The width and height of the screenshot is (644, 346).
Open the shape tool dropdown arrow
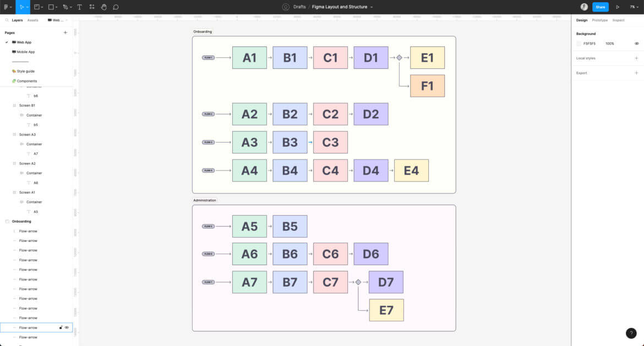[57, 7]
